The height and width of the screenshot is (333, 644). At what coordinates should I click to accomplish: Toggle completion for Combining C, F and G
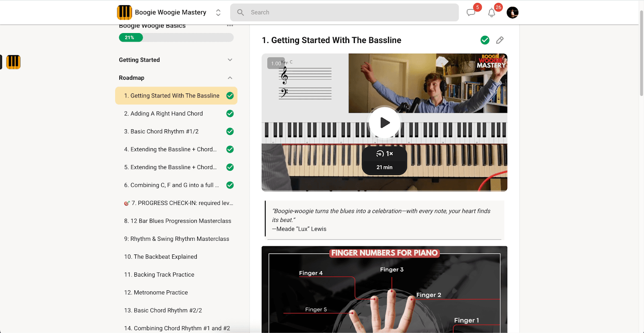pos(230,185)
